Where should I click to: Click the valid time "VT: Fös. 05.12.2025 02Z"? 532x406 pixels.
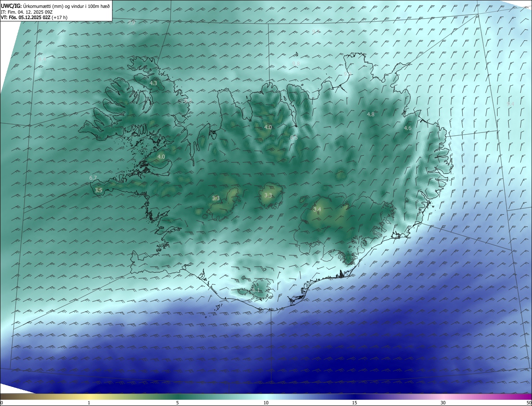25,17
